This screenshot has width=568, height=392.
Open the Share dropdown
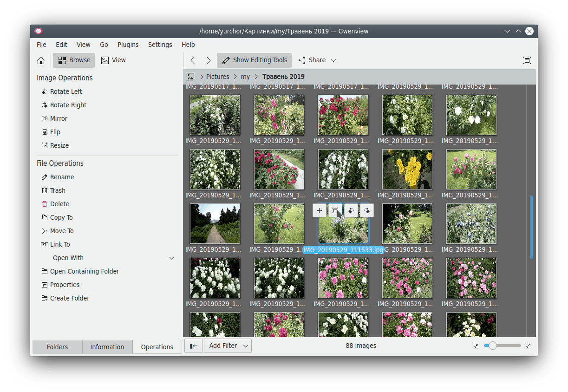317,60
